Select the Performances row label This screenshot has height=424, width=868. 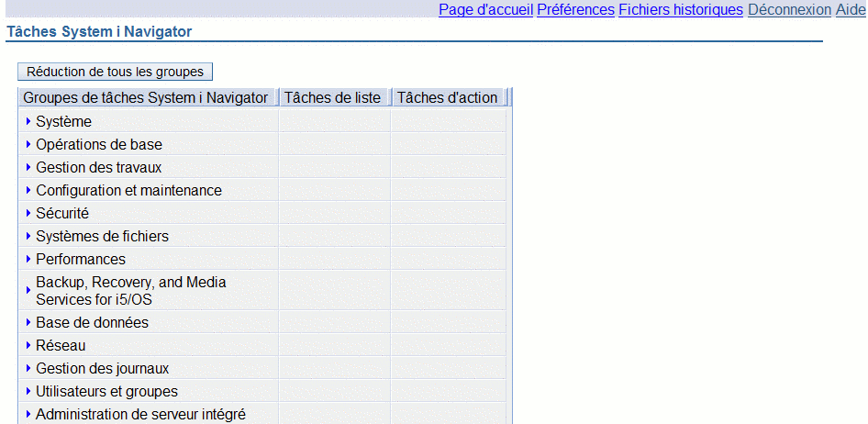pyautogui.click(x=81, y=259)
